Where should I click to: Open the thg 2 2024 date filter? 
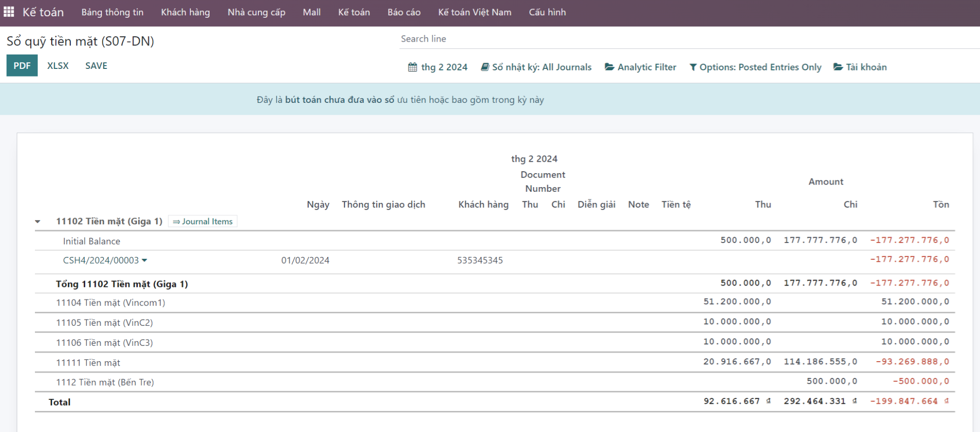click(438, 67)
